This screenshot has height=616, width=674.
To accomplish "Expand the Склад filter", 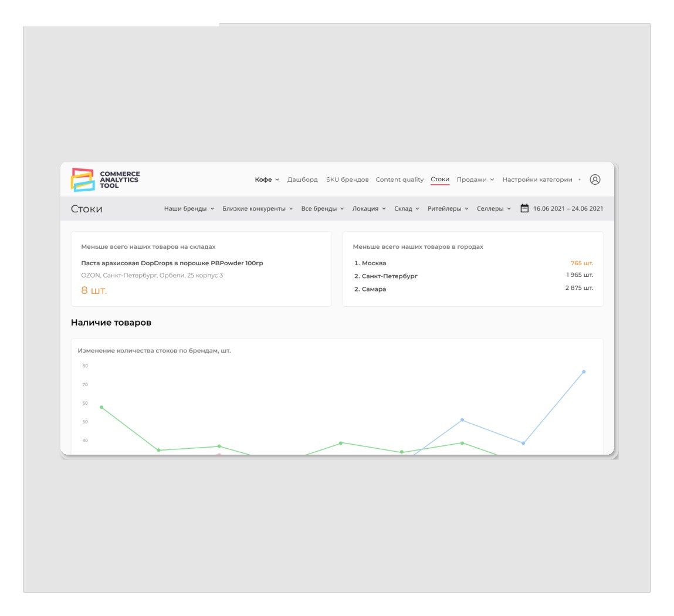I will coord(407,208).
